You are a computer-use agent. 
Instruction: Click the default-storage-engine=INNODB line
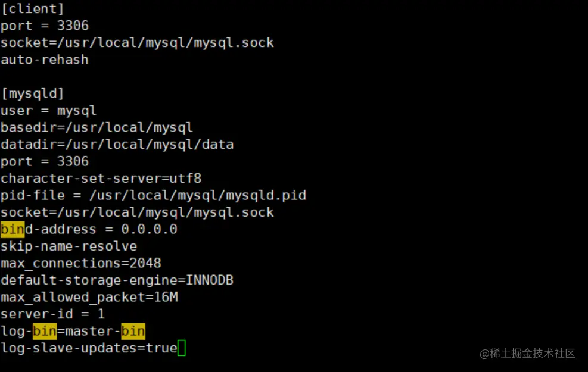click(117, 280)
